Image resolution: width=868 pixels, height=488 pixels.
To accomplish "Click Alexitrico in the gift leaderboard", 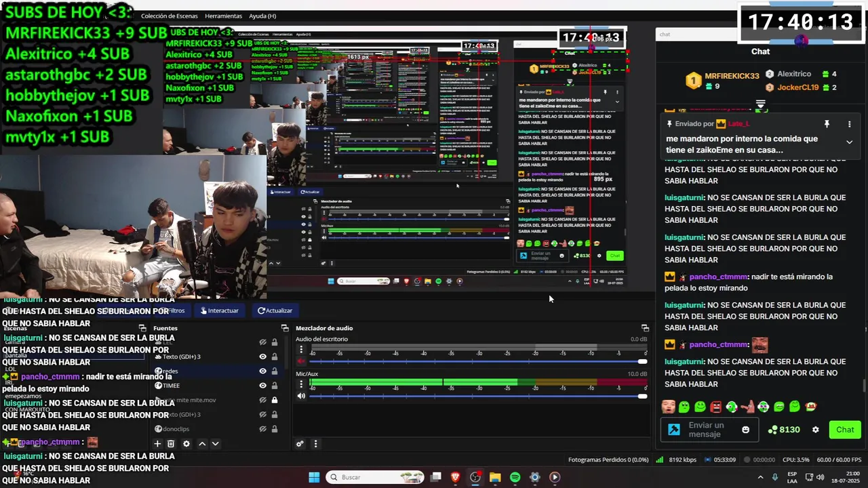I will click(x=794, y=74).
